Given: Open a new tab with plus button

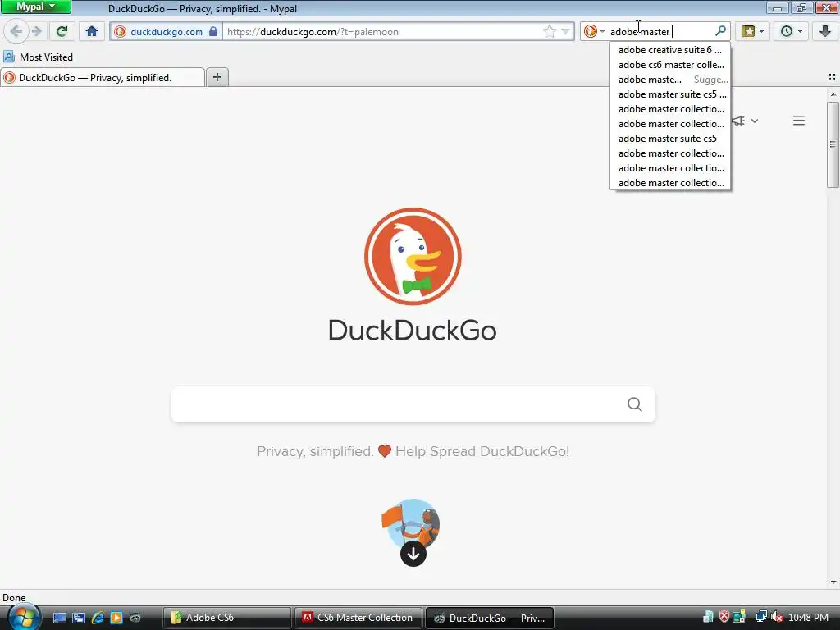Looking at the screenshot, I should 217,77.
